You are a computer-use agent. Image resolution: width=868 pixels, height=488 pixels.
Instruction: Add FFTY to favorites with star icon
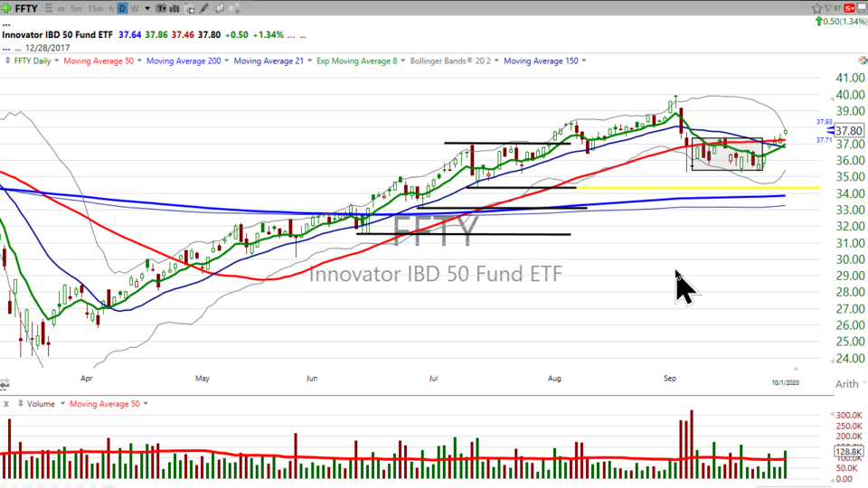[x=816, y=8]
